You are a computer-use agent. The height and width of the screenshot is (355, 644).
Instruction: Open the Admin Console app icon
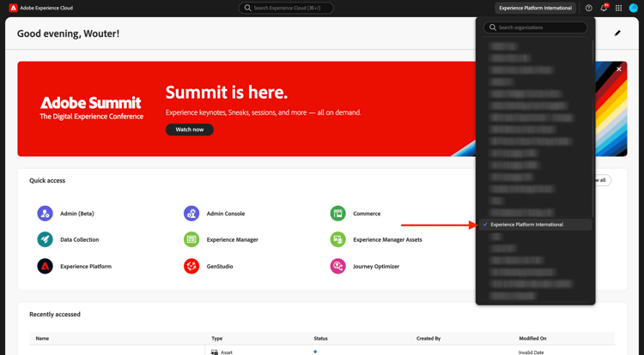point(191,214)
